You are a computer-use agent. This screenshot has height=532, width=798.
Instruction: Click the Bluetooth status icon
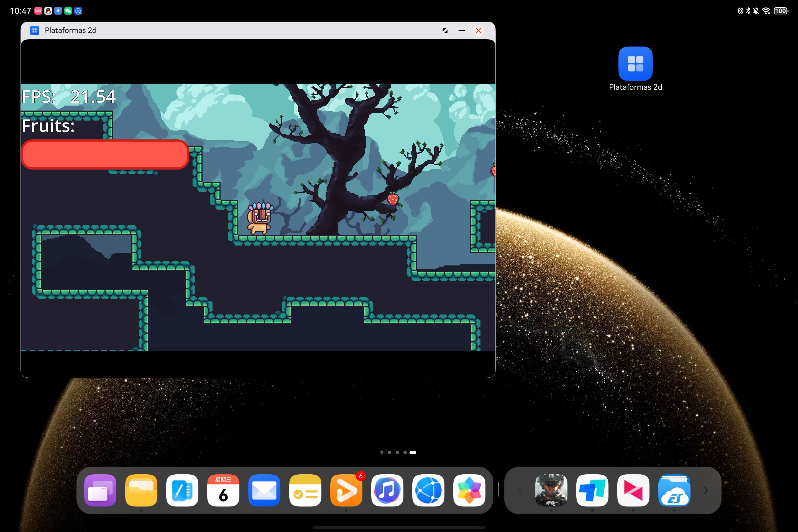[x=748, y=11]
